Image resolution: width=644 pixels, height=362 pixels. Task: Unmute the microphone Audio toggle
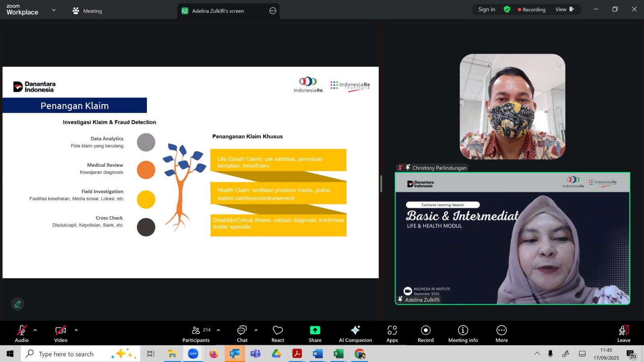(x=22, y=334)
